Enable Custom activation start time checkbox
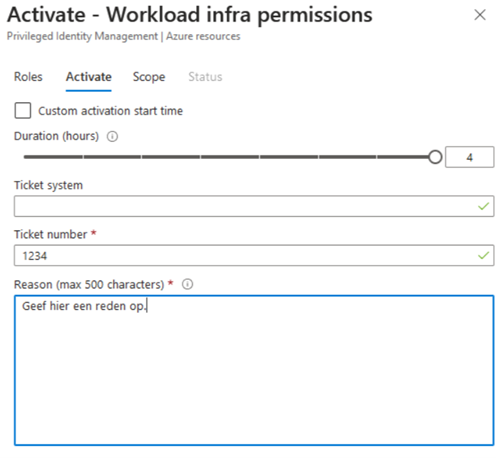Viewport: 496px width, 458px height. coord(23,110)
